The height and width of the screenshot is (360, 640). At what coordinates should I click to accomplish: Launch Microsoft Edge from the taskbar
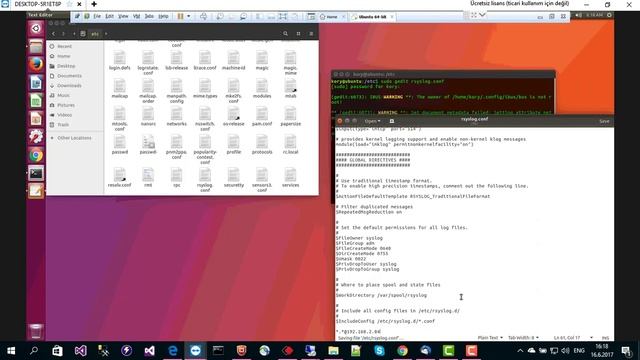pos(173,351)
